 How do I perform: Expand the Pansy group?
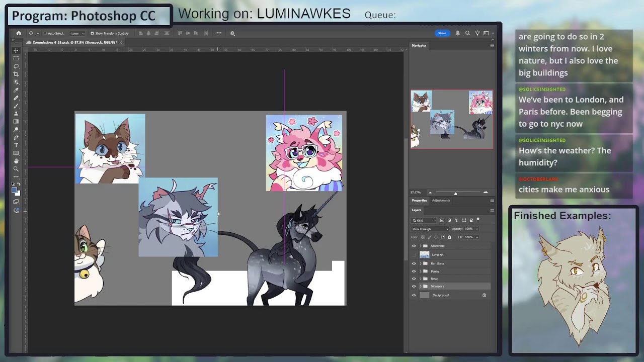[421, 271]
